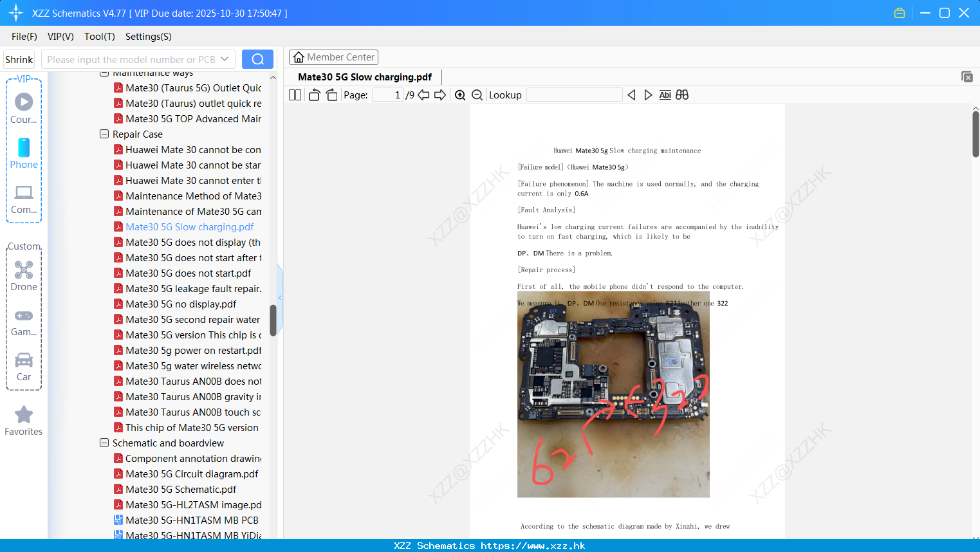
Task: Open Maintenance Method of Mate30 file
Action: 187,196
